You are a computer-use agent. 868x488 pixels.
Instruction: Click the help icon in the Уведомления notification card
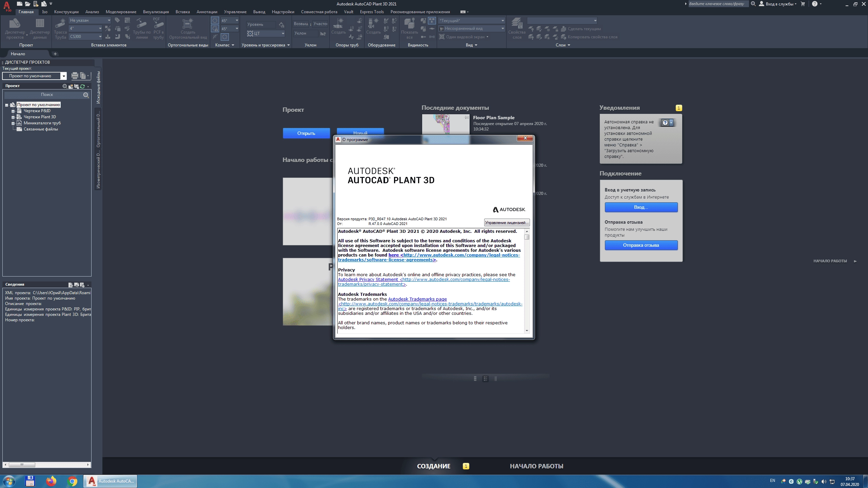point(665,123)
